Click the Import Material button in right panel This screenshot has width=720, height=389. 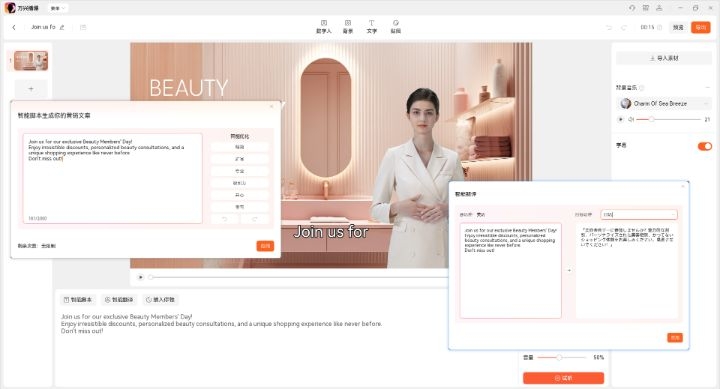click(664, 58)
